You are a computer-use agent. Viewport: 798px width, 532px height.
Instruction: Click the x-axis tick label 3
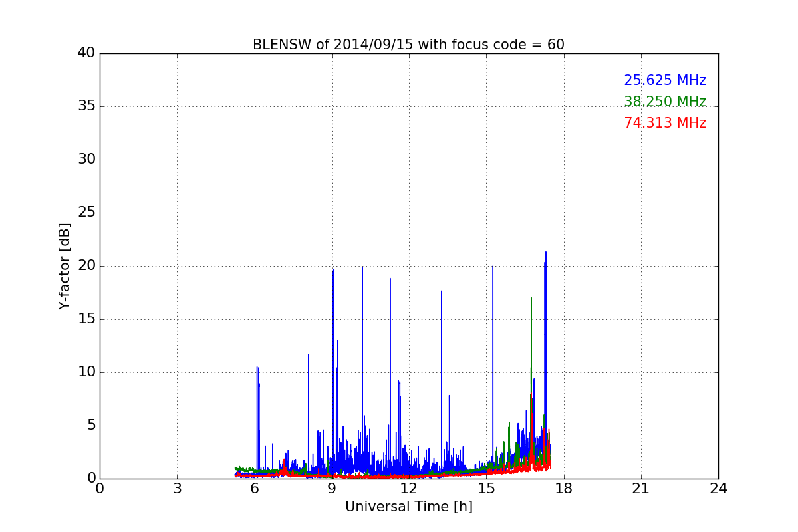click(x=177, y=489)
